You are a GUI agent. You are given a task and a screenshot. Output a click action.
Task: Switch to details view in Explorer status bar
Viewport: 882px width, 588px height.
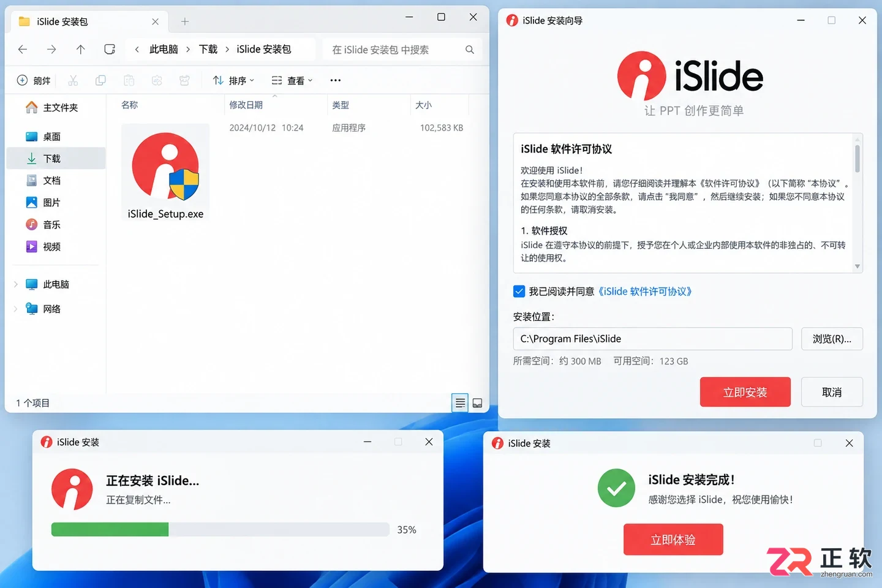click(x=460, y=403)
